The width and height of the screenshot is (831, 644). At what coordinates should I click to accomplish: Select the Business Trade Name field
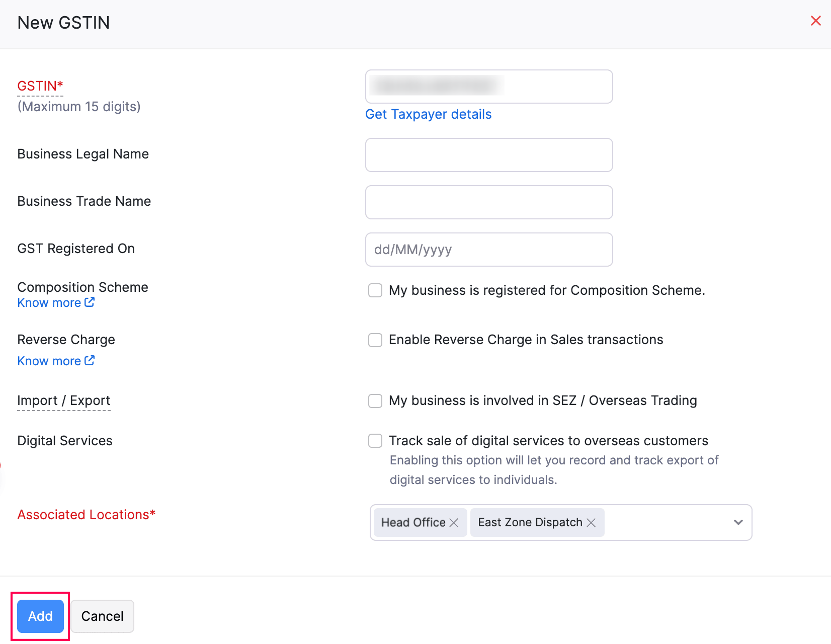point(488,202)
